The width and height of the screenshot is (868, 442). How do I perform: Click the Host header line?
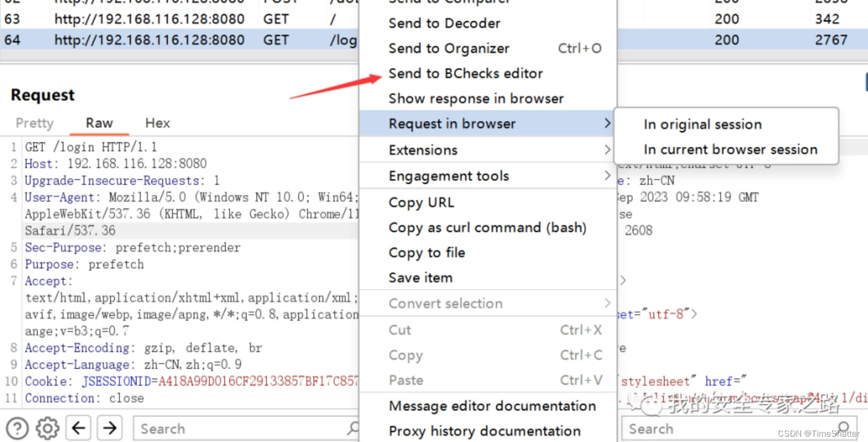(x=116, y=163)
